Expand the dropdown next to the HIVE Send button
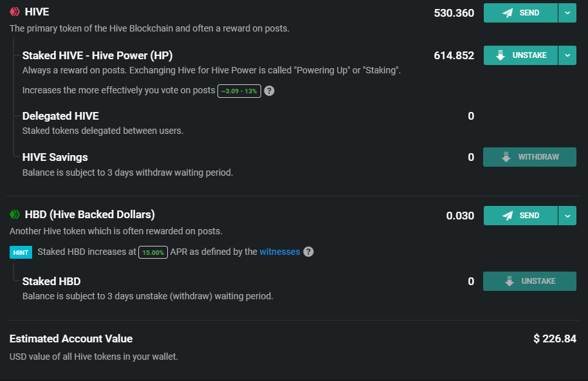This screenshot has height=381, width=588. (x=567, y=13)
